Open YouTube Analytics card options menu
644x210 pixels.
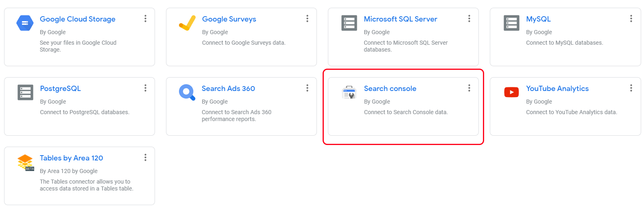tap(631, 88)
